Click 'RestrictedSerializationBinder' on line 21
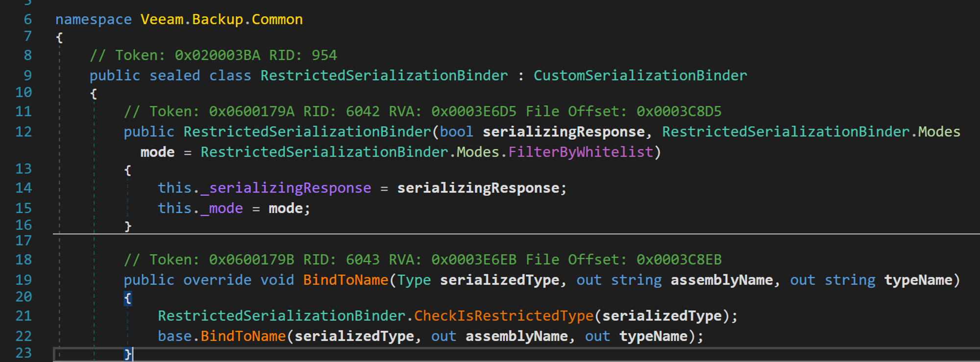The height and width of the screenshot is (362, 980). 282,316
